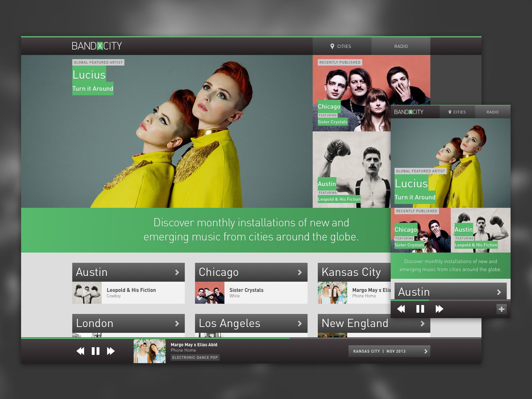532x399 pixels.
Task: Open the Cities tab in desktop header
Action: pos(342,46)
